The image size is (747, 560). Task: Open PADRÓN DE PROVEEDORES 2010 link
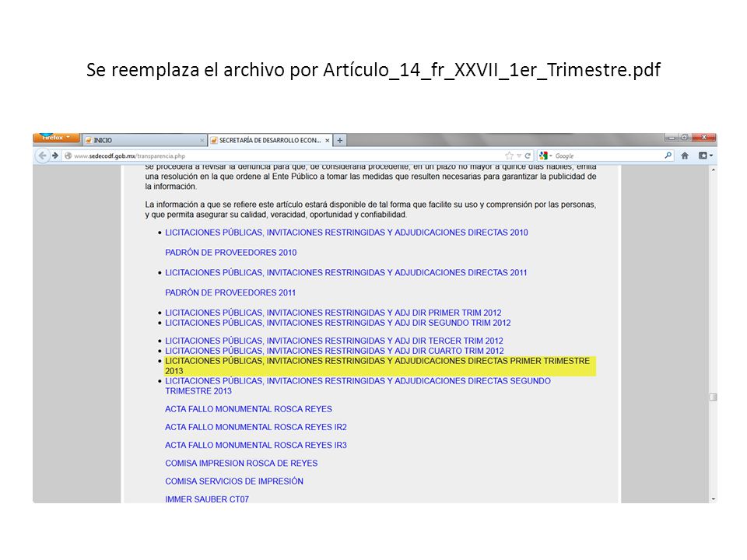pyautogui.click(x=230, y=252)
